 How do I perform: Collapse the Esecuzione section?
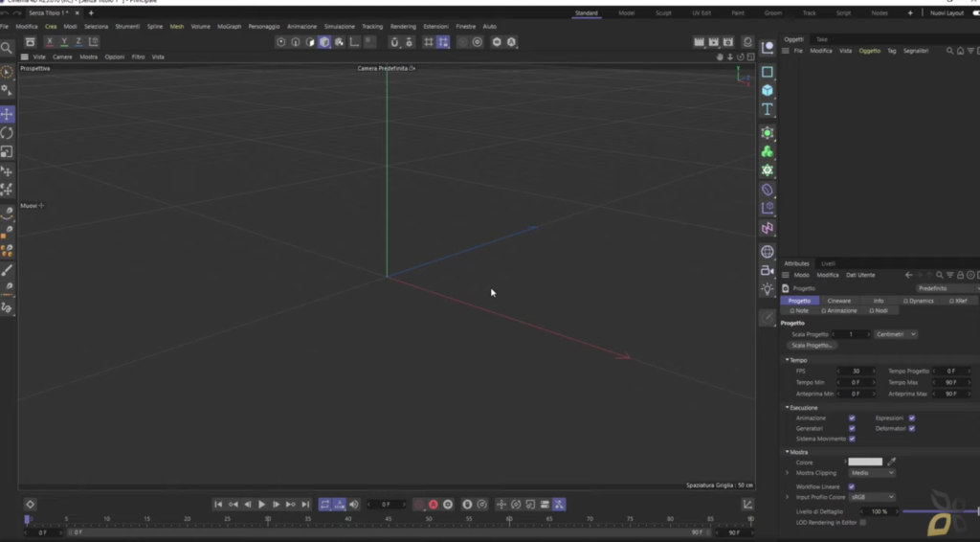(x=787, y=408)
